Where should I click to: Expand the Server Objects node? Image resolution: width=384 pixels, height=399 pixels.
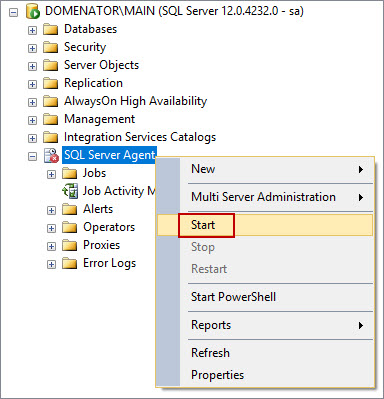pyautogui.click(x=32, y=67)
